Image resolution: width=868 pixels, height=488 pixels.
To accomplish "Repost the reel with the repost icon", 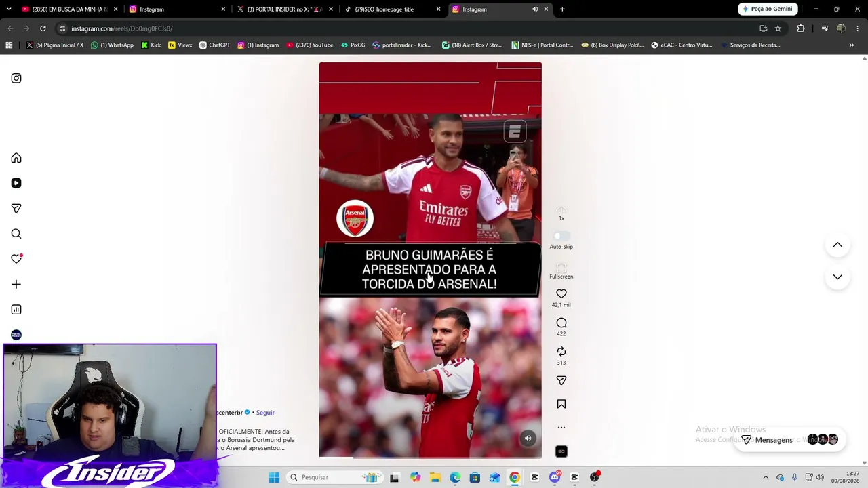I will [561, 351].
